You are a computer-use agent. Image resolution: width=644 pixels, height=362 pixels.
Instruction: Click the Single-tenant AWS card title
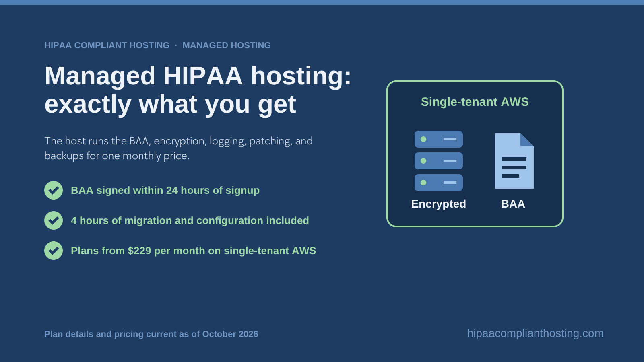coord(475,102)
